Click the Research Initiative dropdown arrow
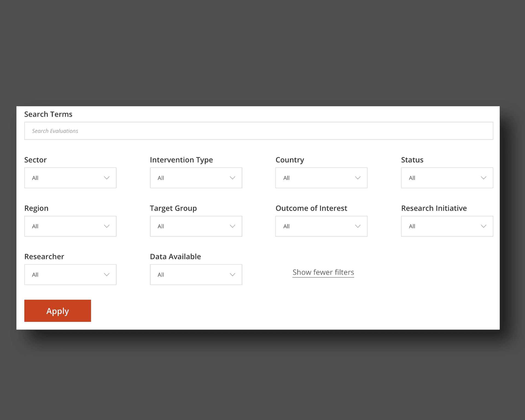The width and height of the screenshot is (525, 420). tap(483, 226)
